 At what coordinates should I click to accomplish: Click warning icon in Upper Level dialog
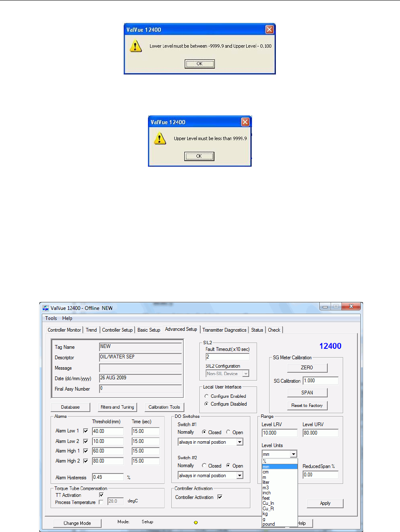coord(160,138)
